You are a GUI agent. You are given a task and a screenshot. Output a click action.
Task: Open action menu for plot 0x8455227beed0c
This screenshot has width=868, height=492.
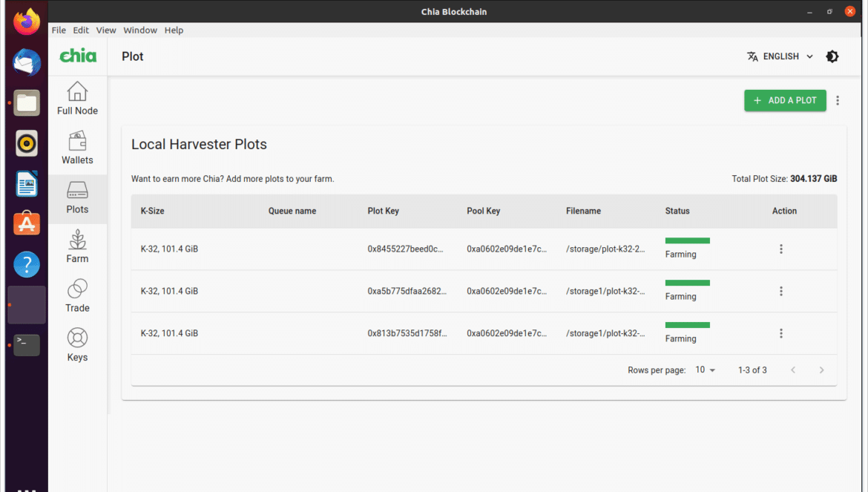(x=781, y=249)
